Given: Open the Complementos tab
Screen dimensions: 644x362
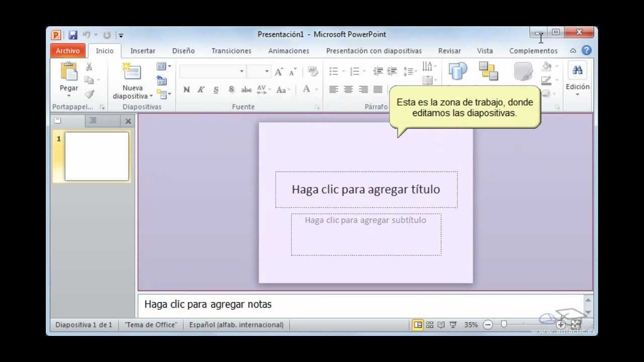Looking at the screenshot, I should 533,51.
